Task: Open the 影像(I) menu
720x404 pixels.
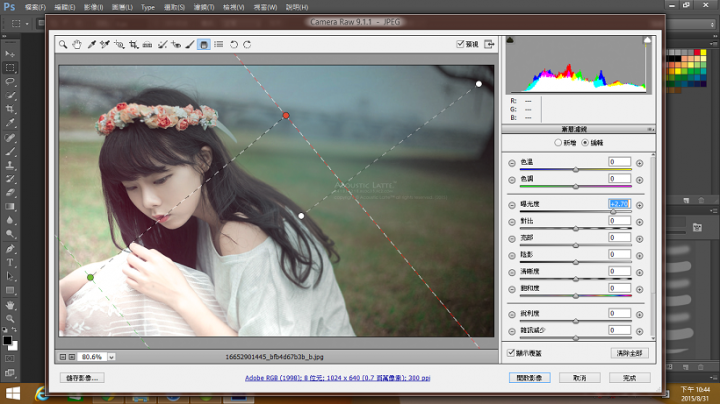Action: [x=94, y=7]
